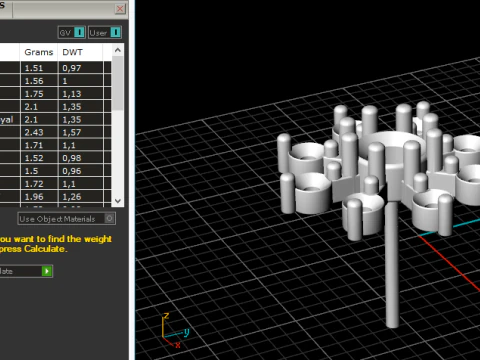Select the 0,97 DWT cell

(x=81, y=68)
